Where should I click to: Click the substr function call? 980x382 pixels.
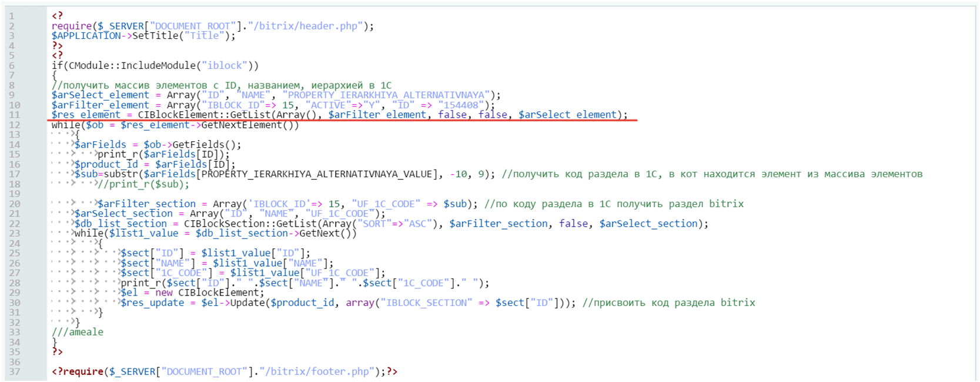coord(123,174)
